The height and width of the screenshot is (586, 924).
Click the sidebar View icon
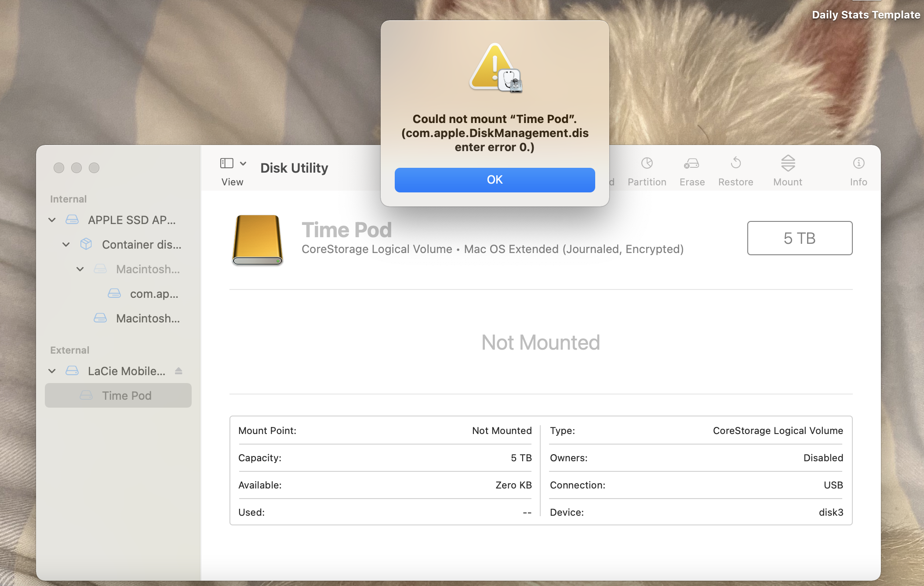(226, 163)
